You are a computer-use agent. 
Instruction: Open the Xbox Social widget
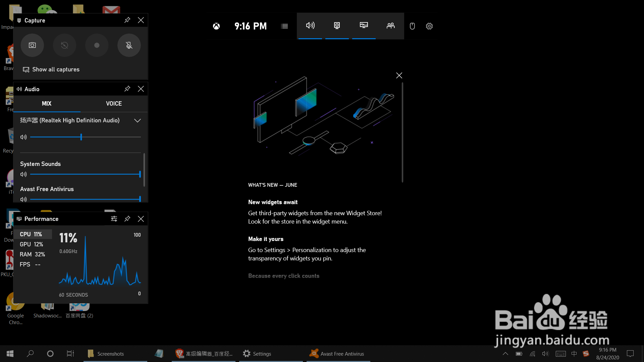391,26
